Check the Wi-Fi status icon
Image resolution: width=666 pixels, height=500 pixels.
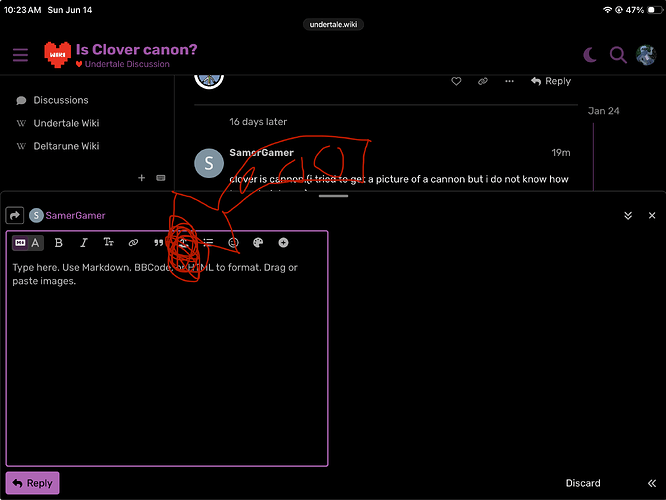tap(608, 10)
